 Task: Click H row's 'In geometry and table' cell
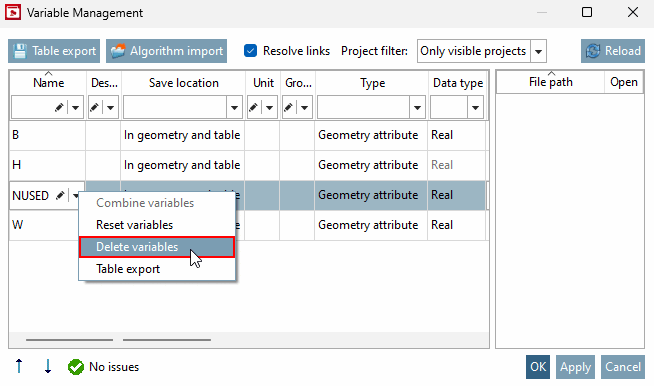coord(182,165)
